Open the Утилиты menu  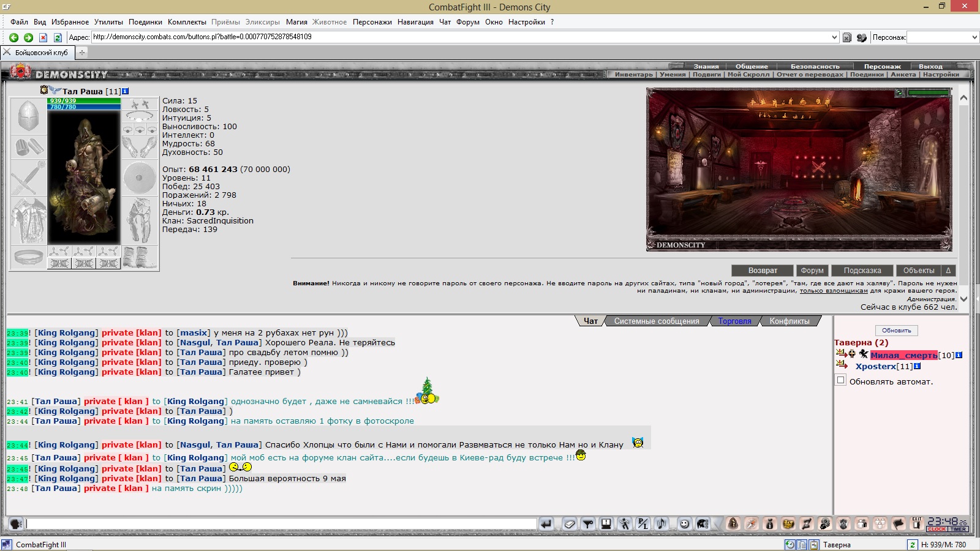pos(108,22)
